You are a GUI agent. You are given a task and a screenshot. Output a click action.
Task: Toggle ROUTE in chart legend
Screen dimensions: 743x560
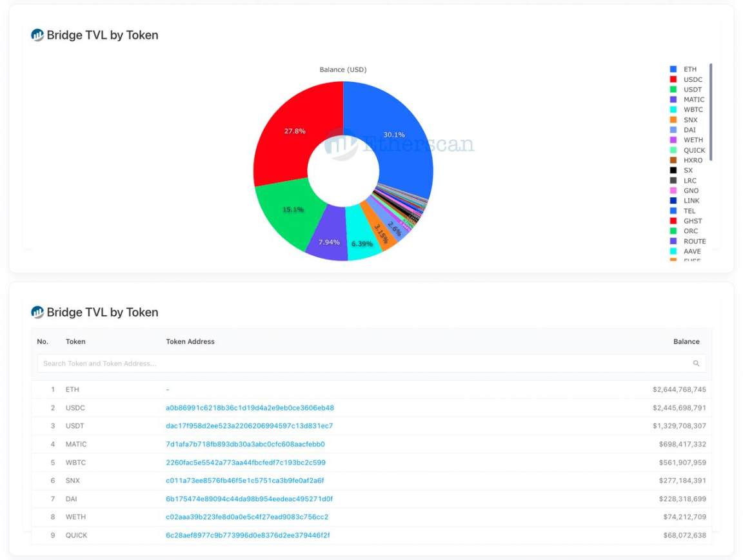click(695, 241)
